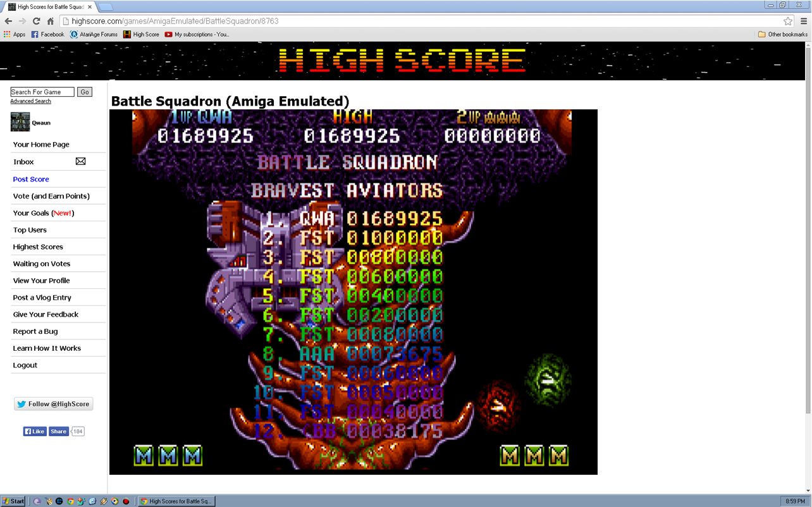Screen dimensions: 812x507
Task: Reload the page with the refresh icon
Action: click(x=37, y=21)
